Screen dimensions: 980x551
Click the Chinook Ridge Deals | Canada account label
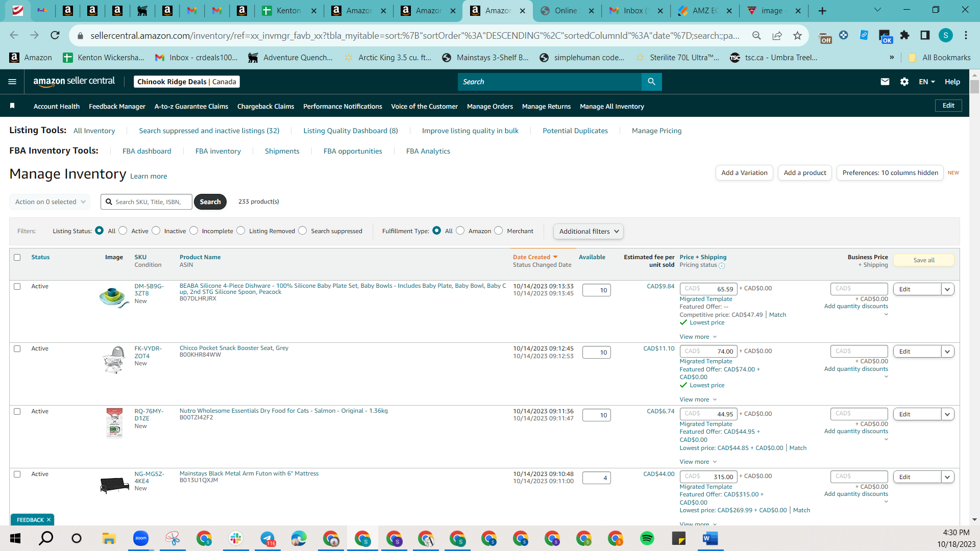pos(186,82)
